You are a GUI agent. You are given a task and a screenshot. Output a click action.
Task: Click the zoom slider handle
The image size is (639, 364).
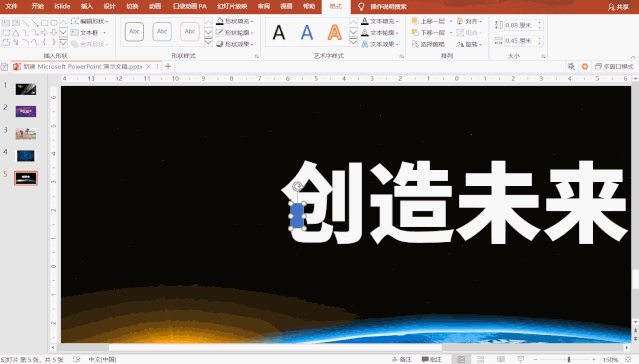[x=569, y=359]
